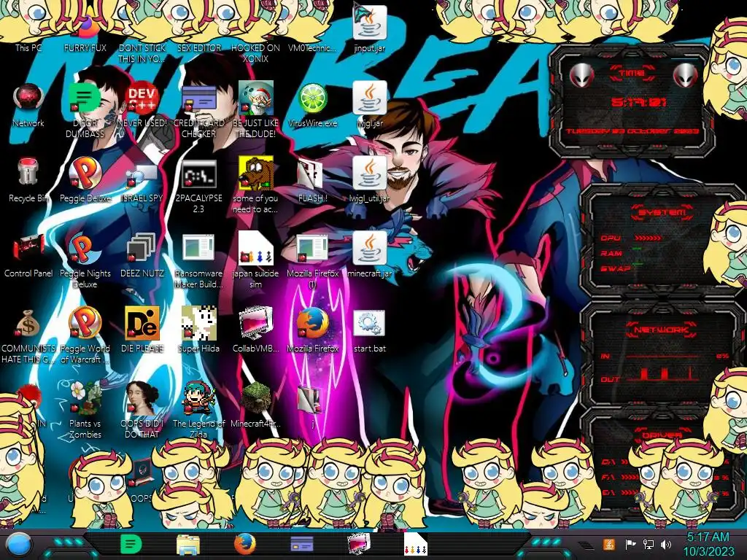Open the Minecraft4Fr... grass block icon
747x560 pixels.
coord(255,405)
